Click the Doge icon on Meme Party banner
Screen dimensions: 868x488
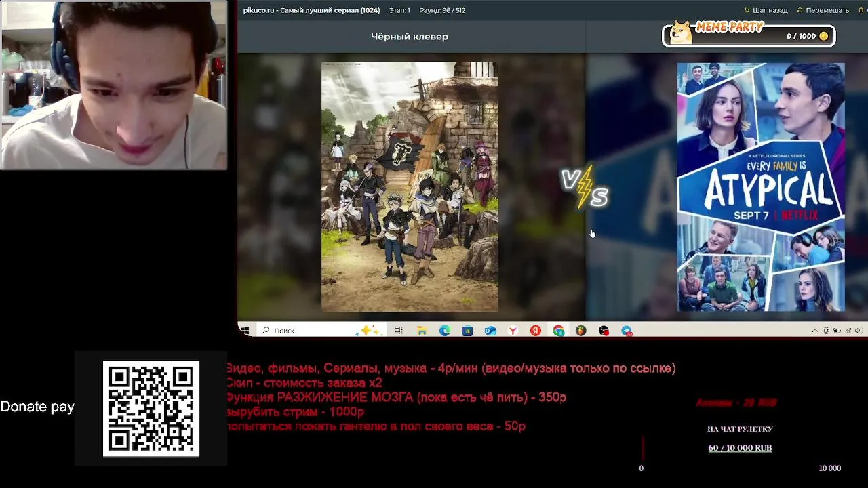[681, 33]
